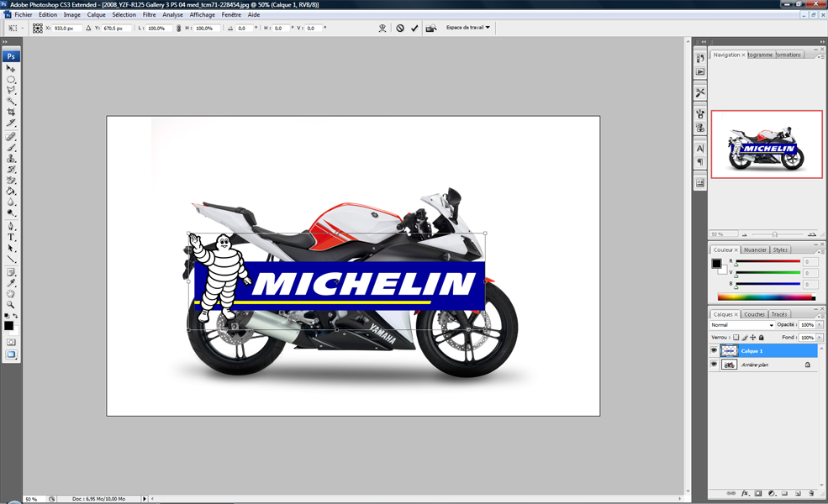Screen dimensions: 828x504
Task: Select the Eraser tool
Action: click(11, 181)
